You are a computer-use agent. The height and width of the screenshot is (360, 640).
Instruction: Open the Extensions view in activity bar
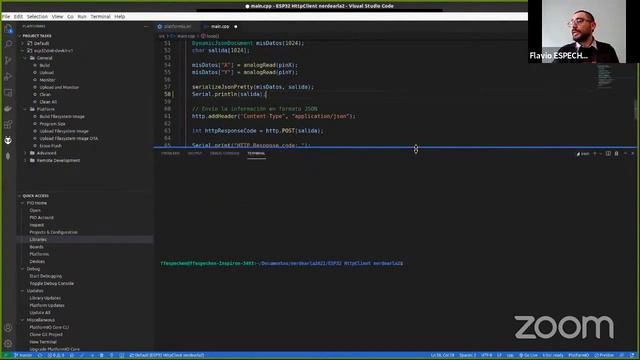coord(8,124)
